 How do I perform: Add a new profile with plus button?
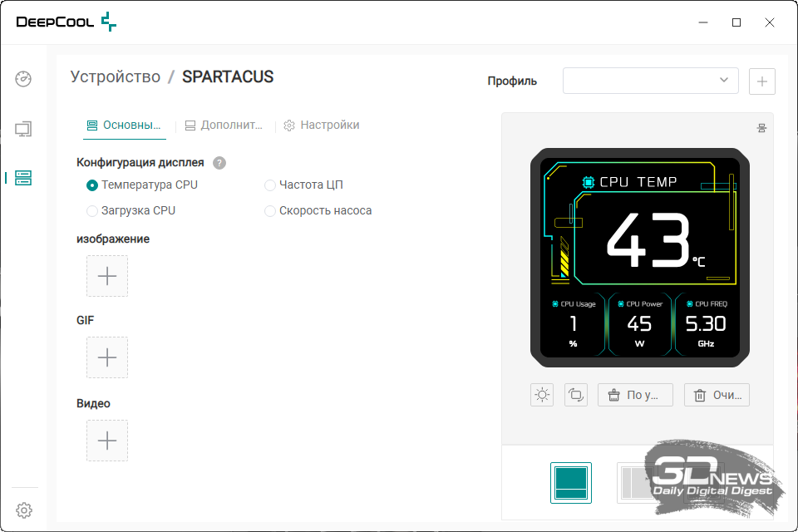pos(762,81)
